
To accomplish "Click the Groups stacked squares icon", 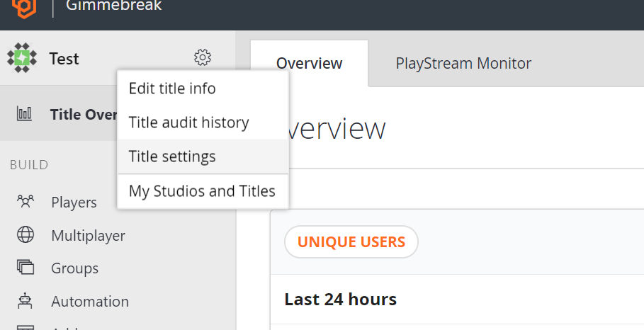I will [x=26, y=268].
